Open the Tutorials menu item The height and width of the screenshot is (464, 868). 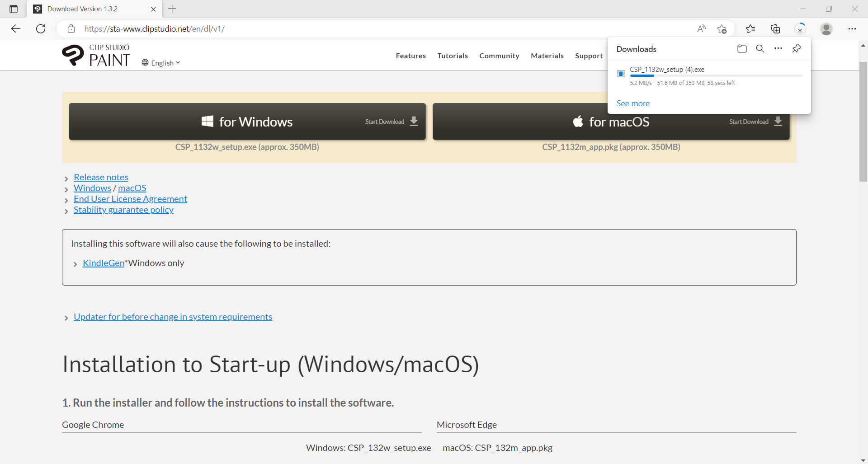tap(453, 56)
